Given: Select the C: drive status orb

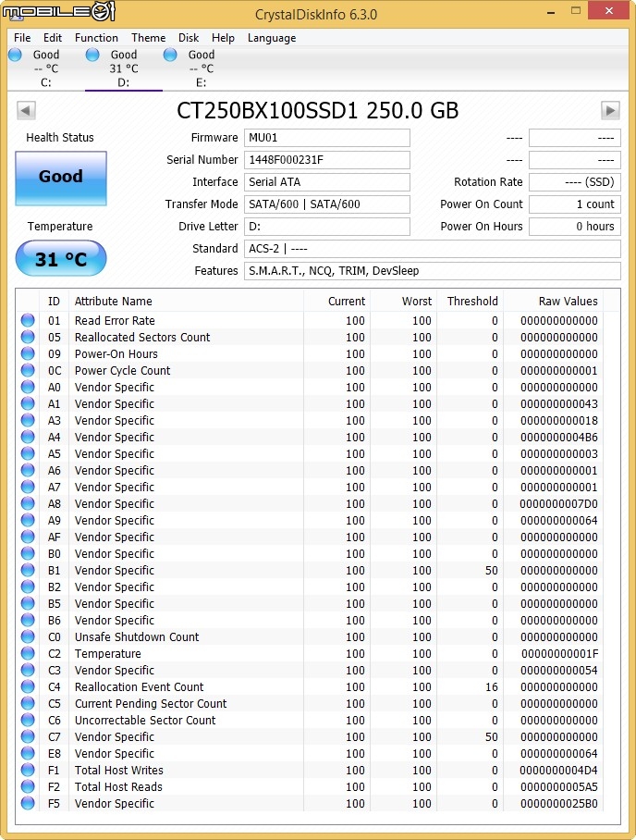Looking at the screenshot, I should (x=15, y=55).
